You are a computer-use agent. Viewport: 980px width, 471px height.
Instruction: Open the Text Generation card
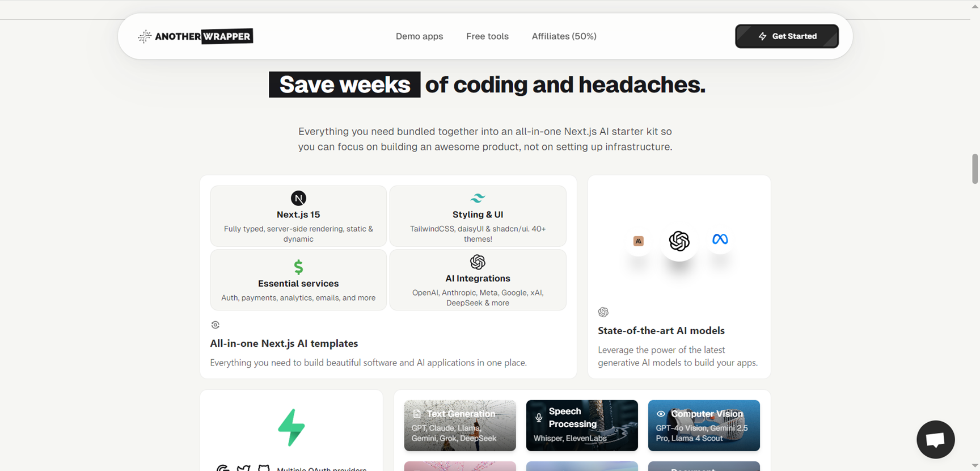(x=460, y=426)
